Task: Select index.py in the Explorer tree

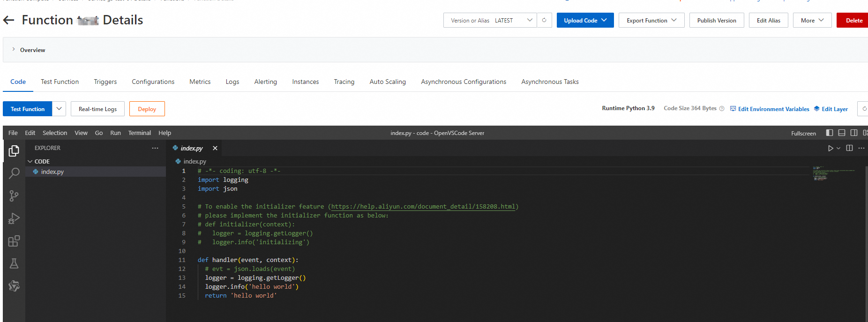Action: (x=52, y=172)
